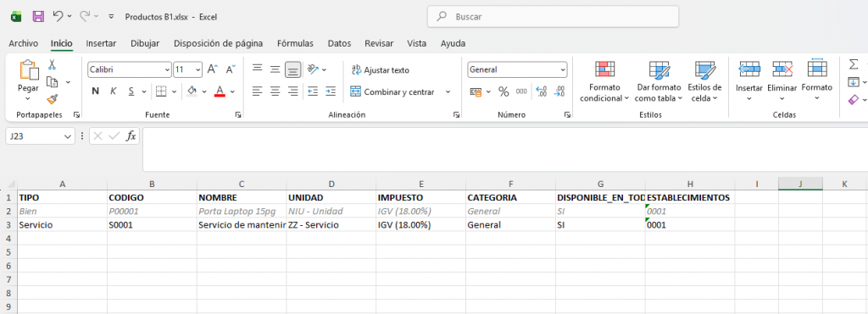Click the increase decimals icon
The image size is (868, 314).
pos(542,91)
